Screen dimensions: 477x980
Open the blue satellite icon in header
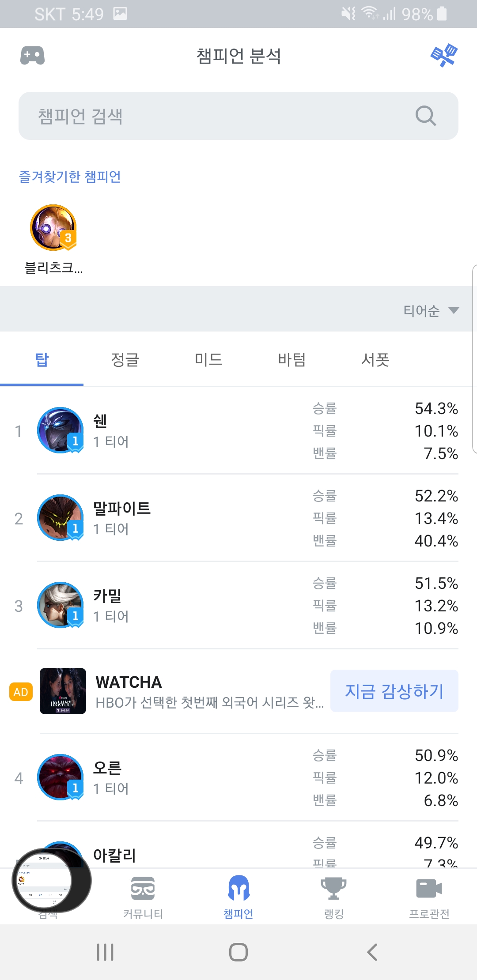[x=444, y=55]
